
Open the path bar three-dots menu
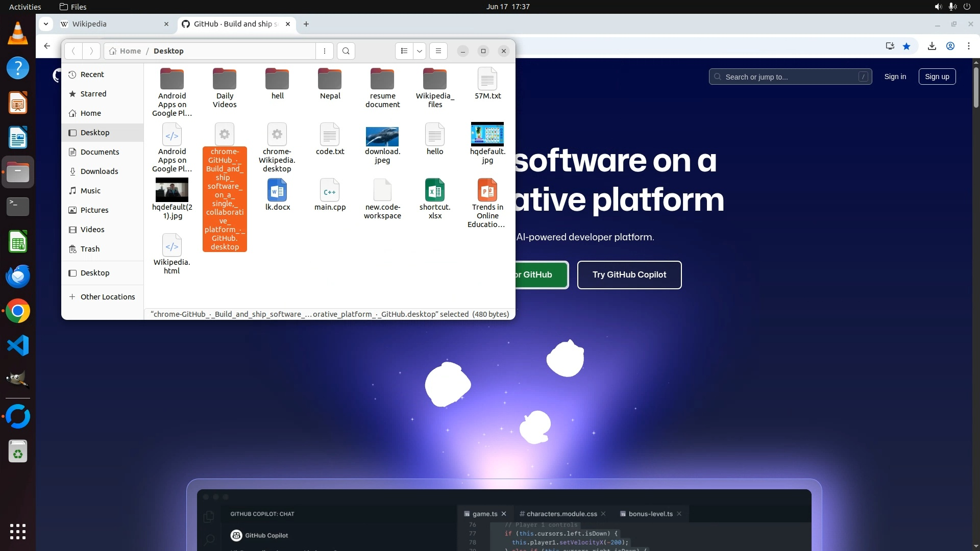point(325,51)
